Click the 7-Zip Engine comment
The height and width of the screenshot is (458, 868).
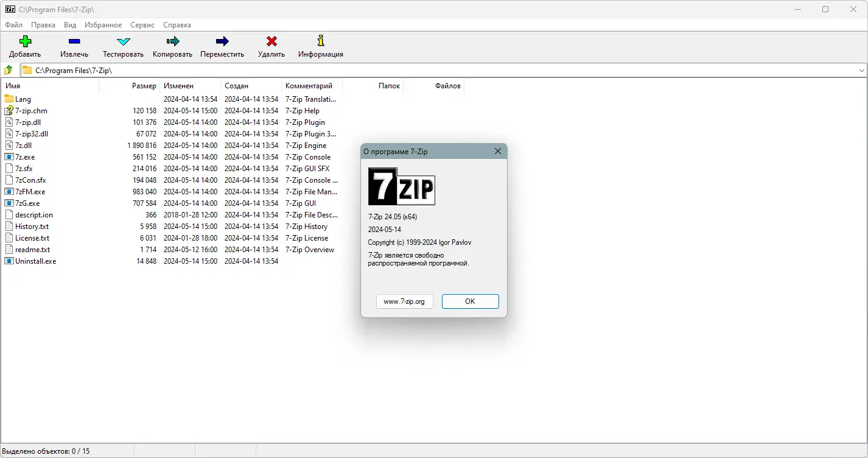click(306, 146)
